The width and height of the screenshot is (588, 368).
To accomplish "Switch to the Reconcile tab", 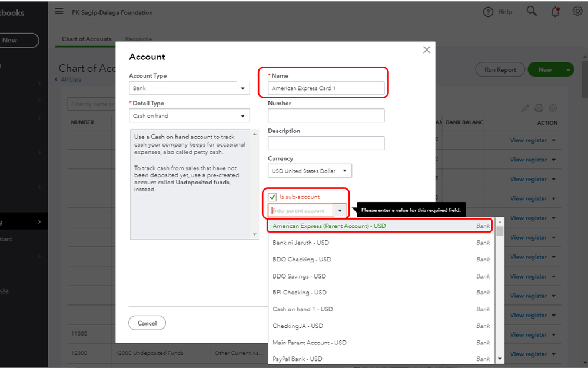I will click(x=138, y=39).
